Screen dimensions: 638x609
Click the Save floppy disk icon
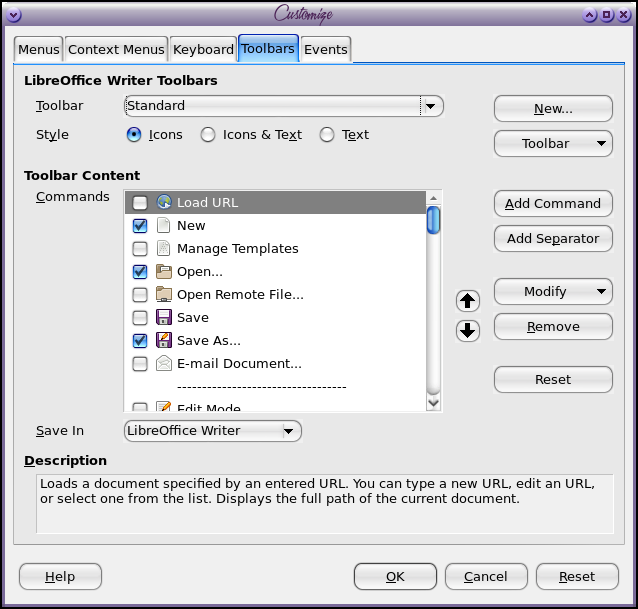click(x=164, y=317)
